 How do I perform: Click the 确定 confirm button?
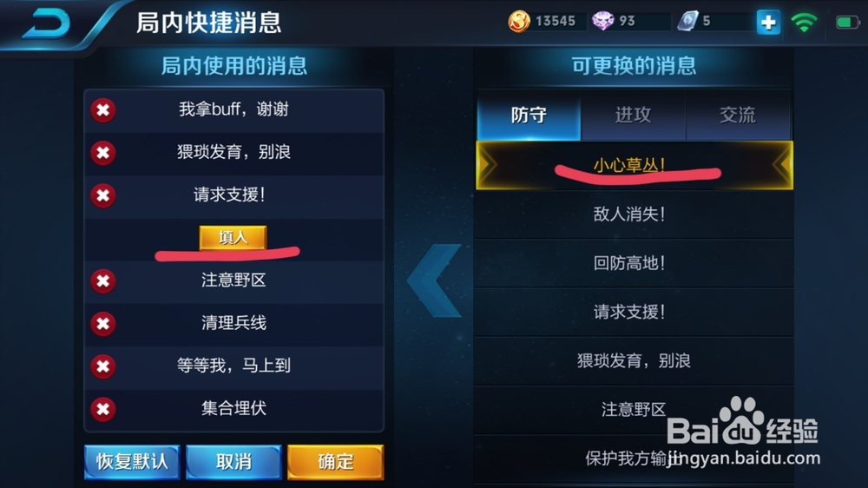335,462
